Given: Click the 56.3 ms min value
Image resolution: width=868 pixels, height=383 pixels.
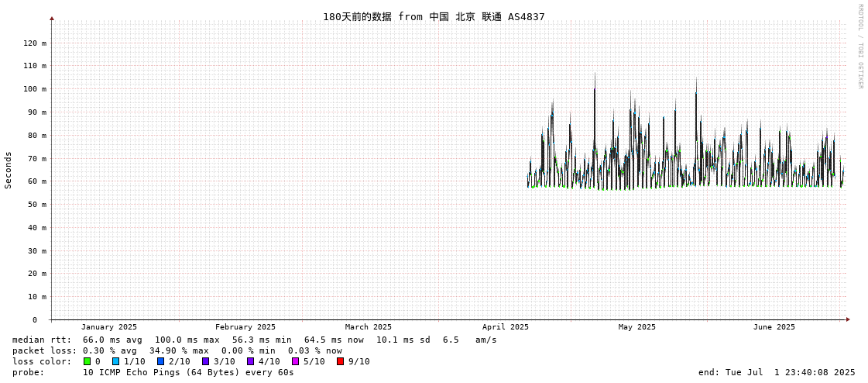Looking at the screenshot, I should click(x=262, y=340).
